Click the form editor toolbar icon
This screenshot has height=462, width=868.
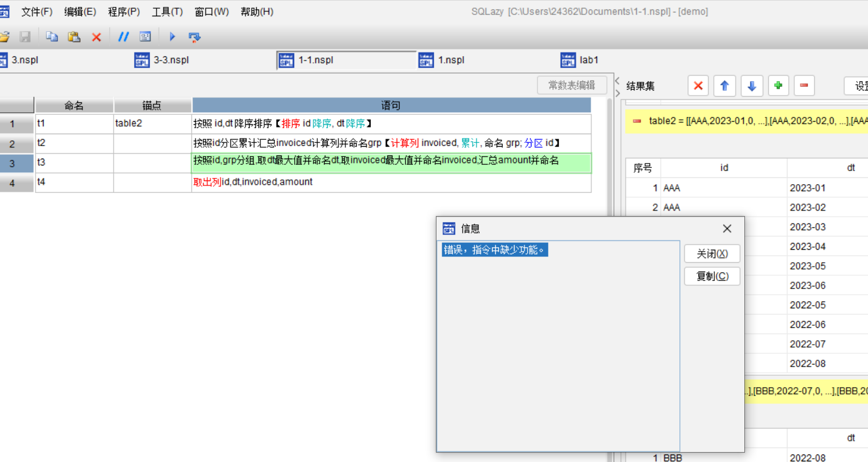pos(145,37)
